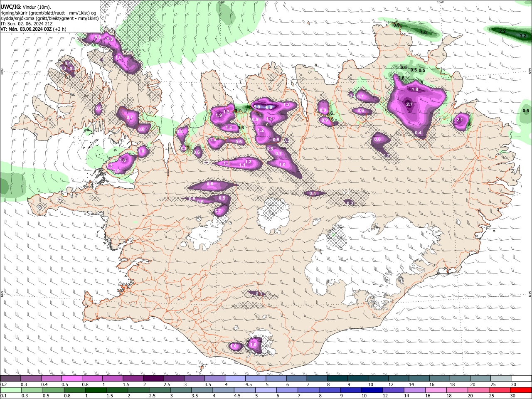Image resolution: width=532 pixels, height=399 pixels.
Task: Click the rigning/skúrir legend description line
Action: [48, 12]
